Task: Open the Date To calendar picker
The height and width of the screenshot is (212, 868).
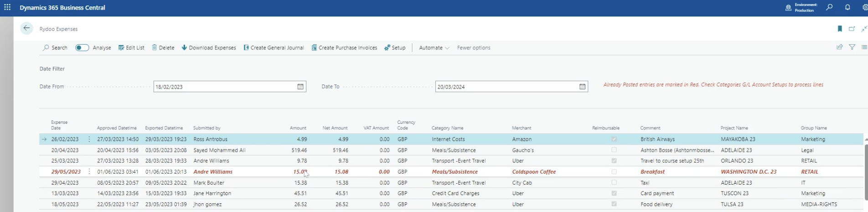Action: [582, 86]
